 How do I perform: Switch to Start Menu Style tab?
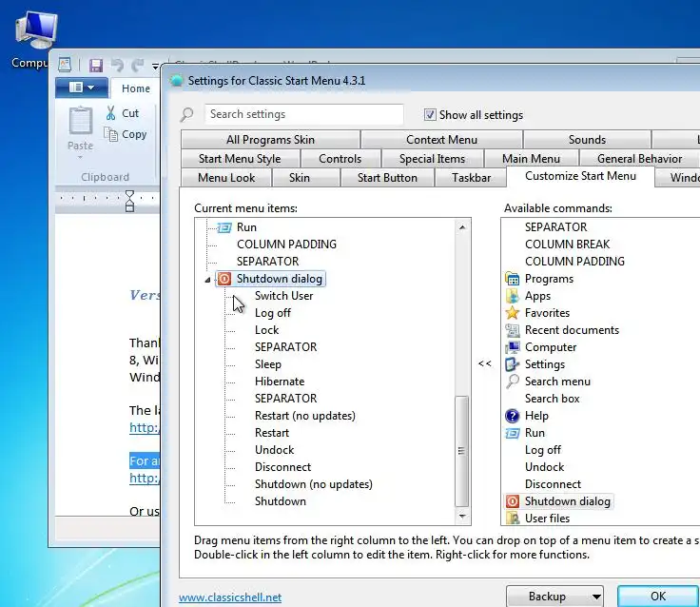(x=240, y=159)
